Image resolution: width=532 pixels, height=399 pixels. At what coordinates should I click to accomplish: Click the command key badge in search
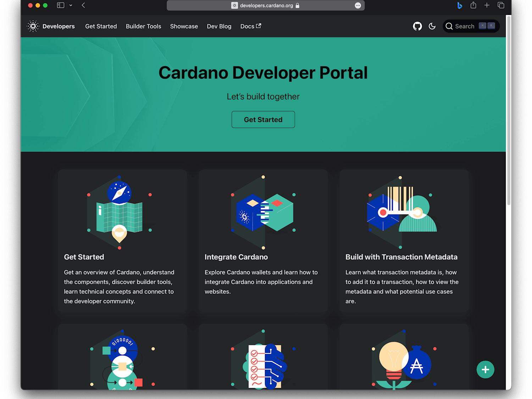click(482, 26)
